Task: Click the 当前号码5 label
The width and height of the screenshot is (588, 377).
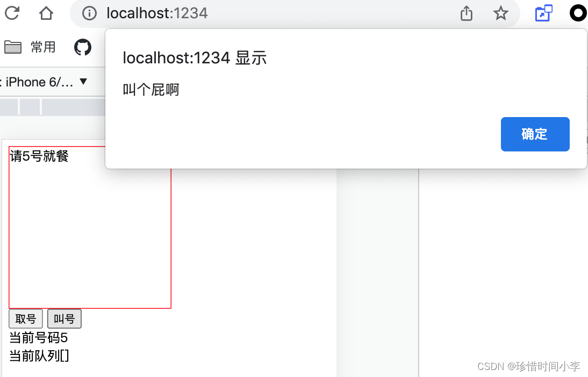Action: pos(39,338)
